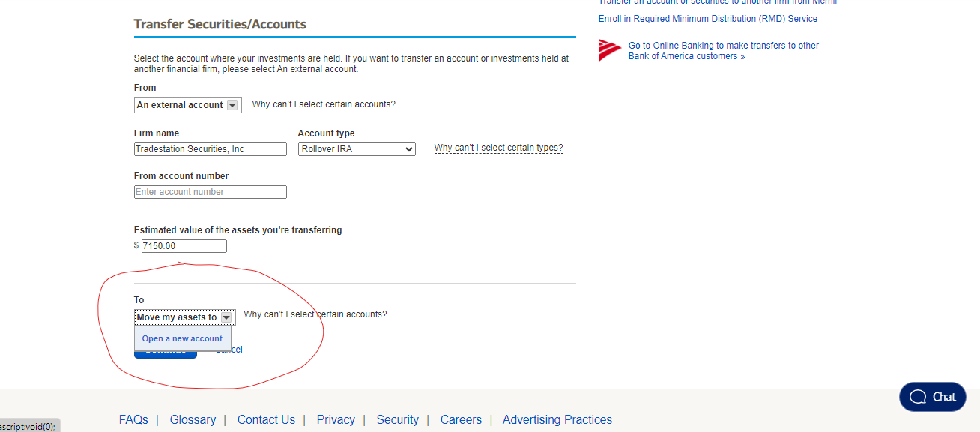Click the From account number field
The image size is (980, 432).
[210, 192]
